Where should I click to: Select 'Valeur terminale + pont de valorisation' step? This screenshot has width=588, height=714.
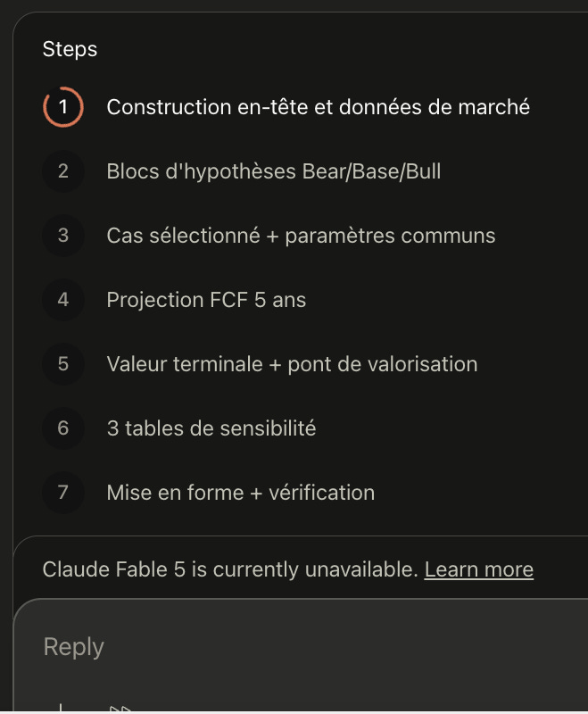pyautogui.click(x=292, y=364)
